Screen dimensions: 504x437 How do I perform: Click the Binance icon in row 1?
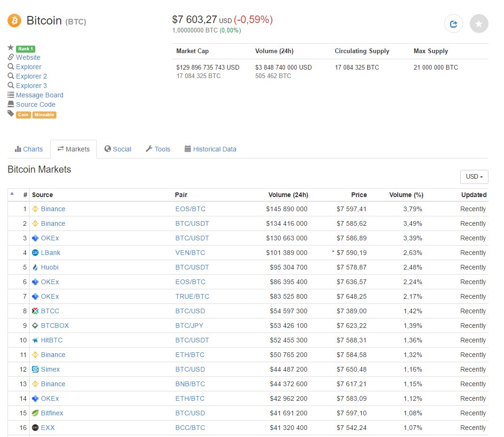coord(35,209)
